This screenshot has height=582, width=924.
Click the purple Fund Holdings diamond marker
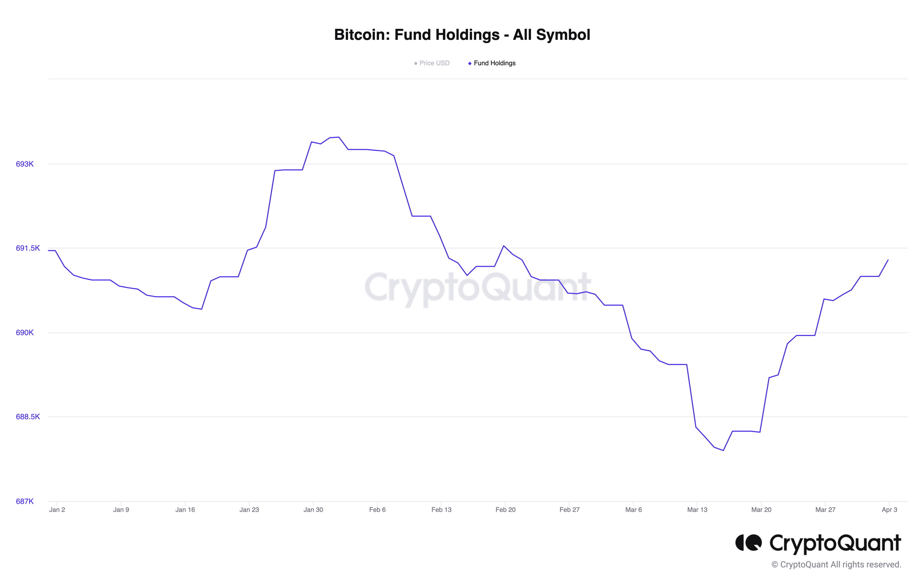coord(470,63)
